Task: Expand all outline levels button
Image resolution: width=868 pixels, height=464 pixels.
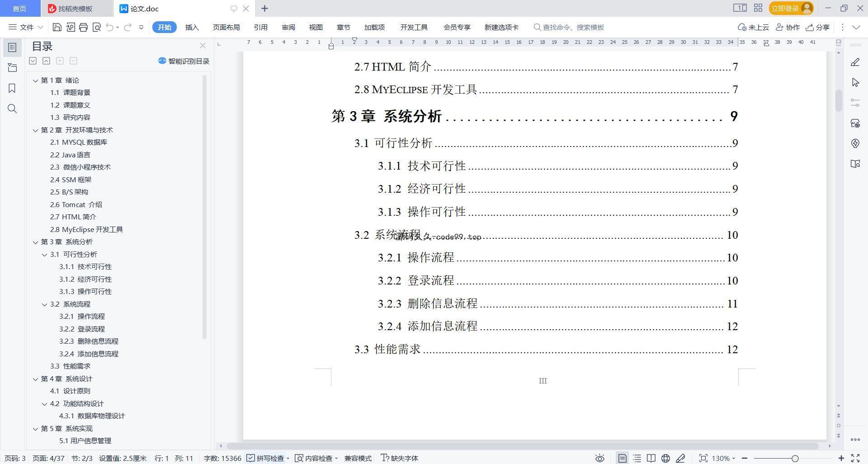Action: 33,61
